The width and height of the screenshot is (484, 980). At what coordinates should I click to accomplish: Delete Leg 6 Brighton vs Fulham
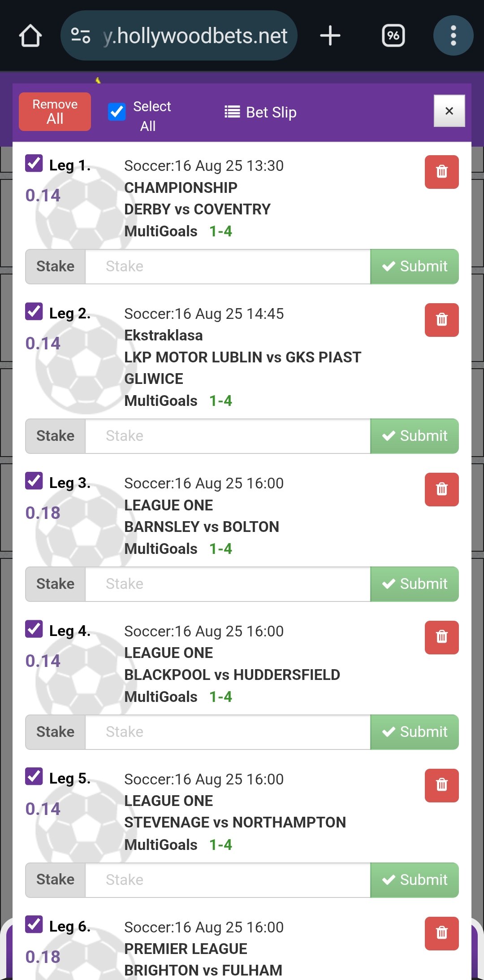[441, 933]
